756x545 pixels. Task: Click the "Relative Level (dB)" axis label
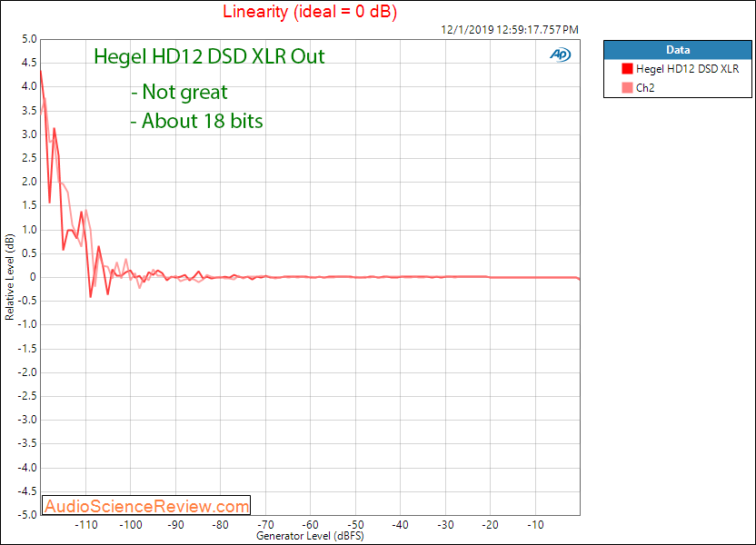click(x=10, y=277)
